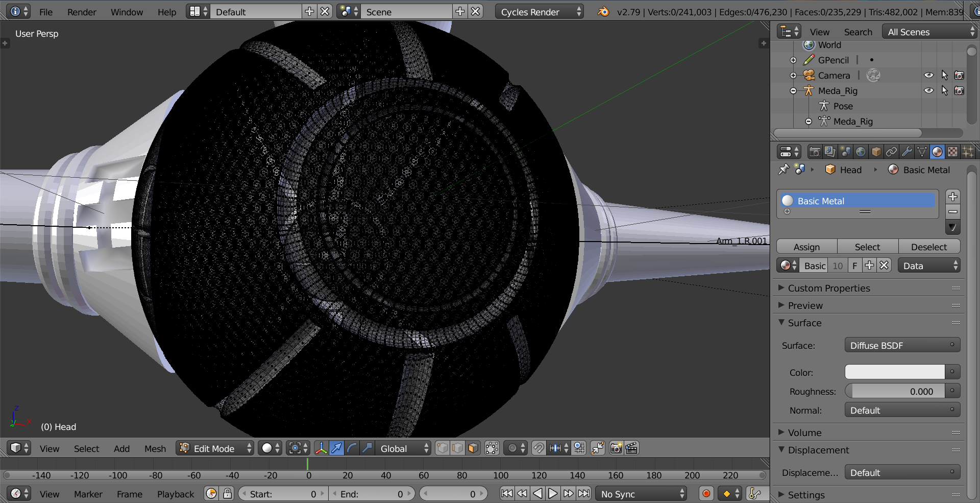The width and height of the screenshot is (980, 503).
Task: Open the Data material link dropdown
Action: pyautogui.click(x=929, y=266)
